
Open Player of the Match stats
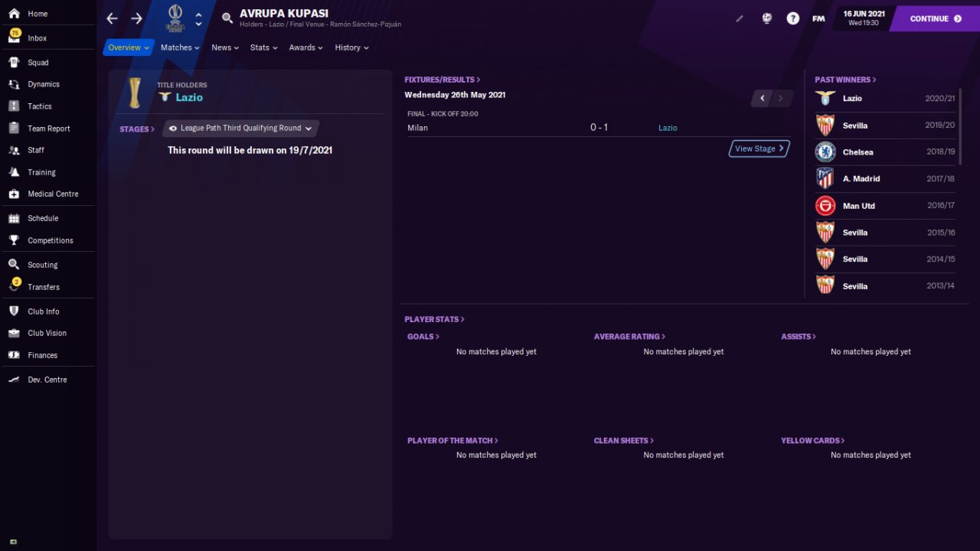coord(452,441)
